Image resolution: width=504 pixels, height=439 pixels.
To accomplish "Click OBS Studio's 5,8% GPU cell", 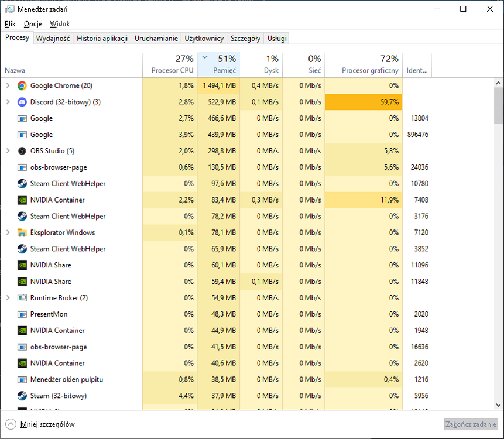I will (364, 151).
